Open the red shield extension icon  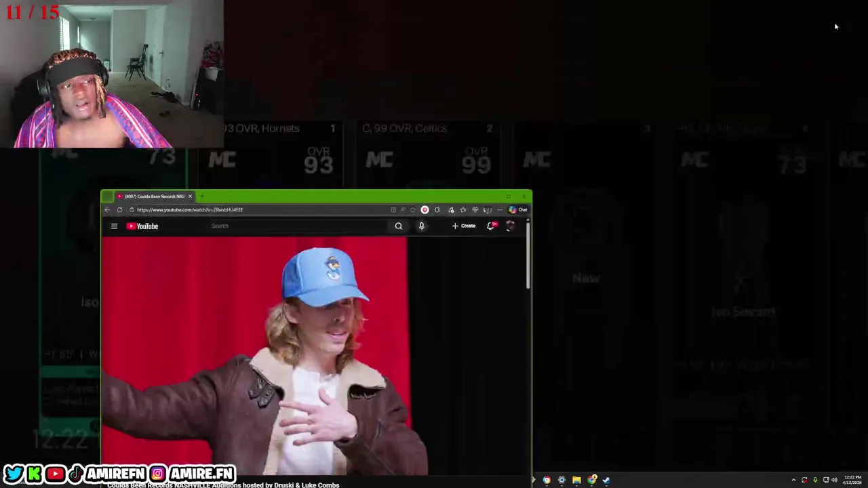click(425, 209)
